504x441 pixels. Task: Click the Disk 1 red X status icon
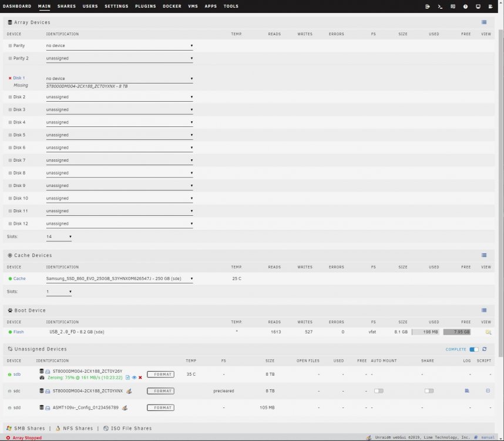tap(10, 78)
